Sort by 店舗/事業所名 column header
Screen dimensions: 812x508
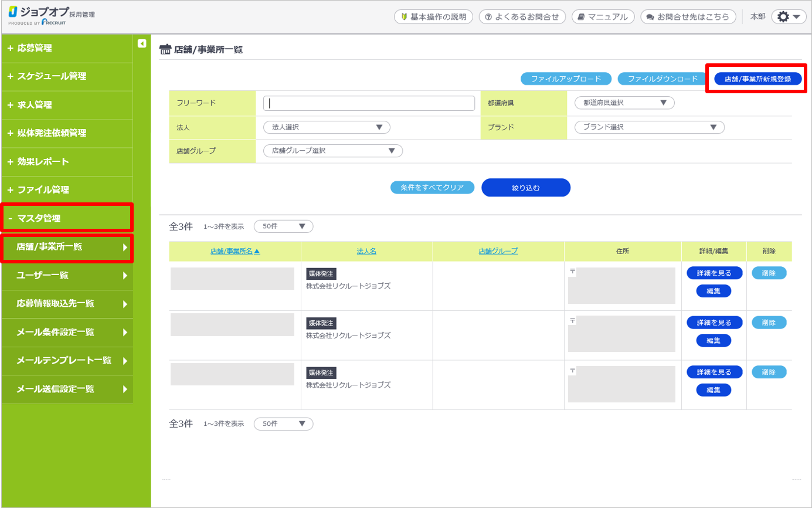[x=235, y=251]
